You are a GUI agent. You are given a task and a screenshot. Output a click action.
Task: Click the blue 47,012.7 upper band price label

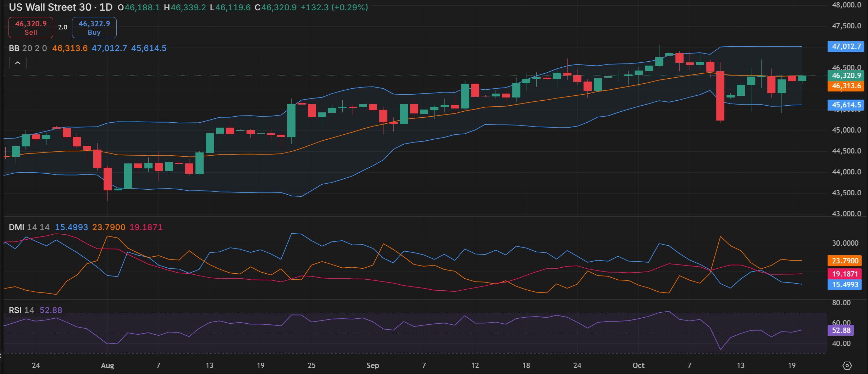coord(846,46)
